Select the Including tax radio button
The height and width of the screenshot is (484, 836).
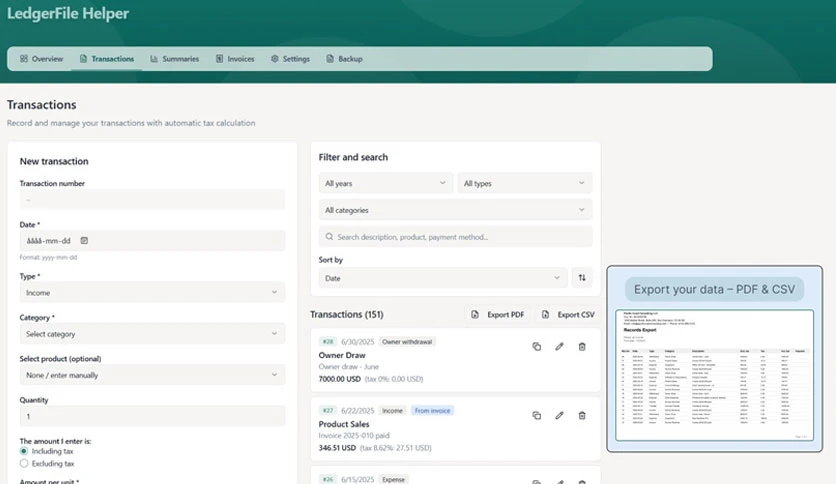[x=24, y=451]
